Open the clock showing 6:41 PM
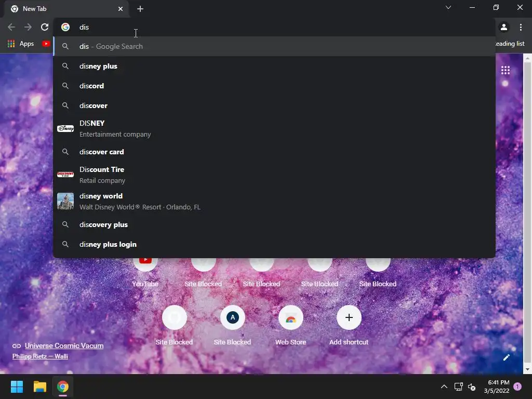Image resolution: width=532 pixels, height=399 pixels. click(x=497, y=387)
